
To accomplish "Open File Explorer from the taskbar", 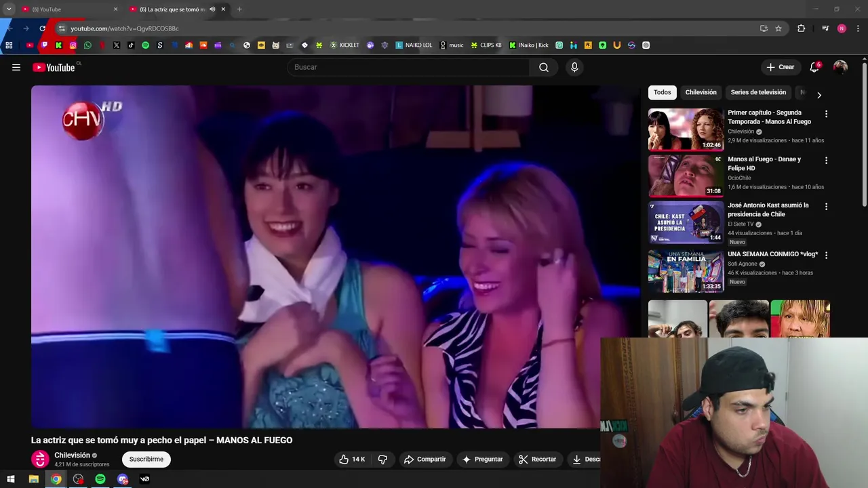I will tap(33, 479).
